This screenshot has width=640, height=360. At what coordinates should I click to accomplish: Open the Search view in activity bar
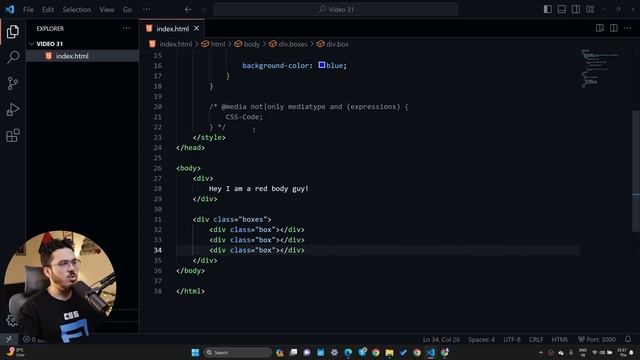pyautogui.click(x=13, y=57)
